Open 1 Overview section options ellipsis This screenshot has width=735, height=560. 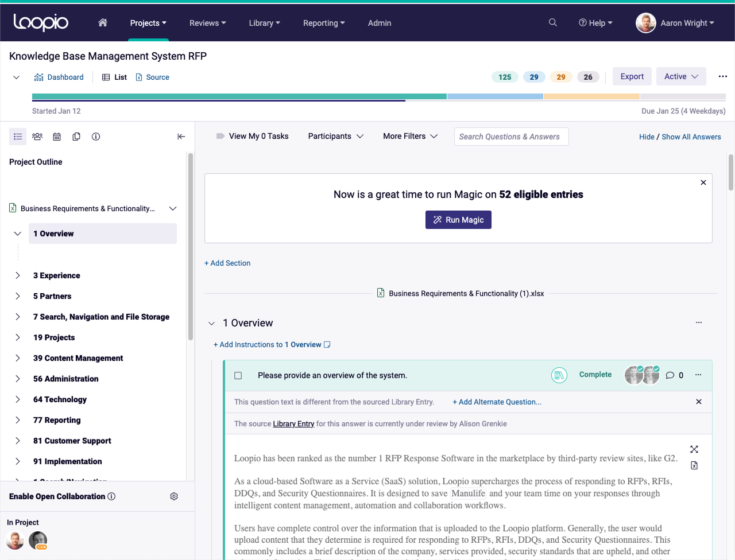tap(699, 322)
